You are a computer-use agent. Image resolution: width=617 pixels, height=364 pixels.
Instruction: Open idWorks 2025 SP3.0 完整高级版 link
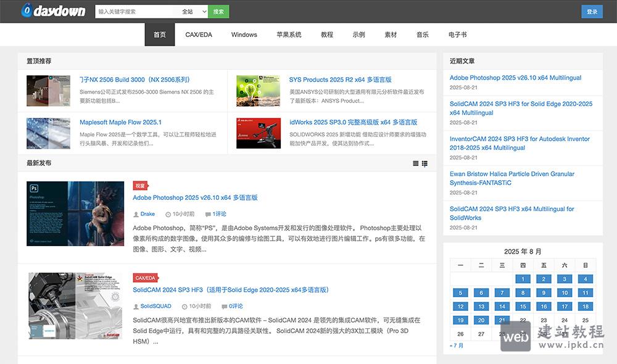click(x=354, y=122)
